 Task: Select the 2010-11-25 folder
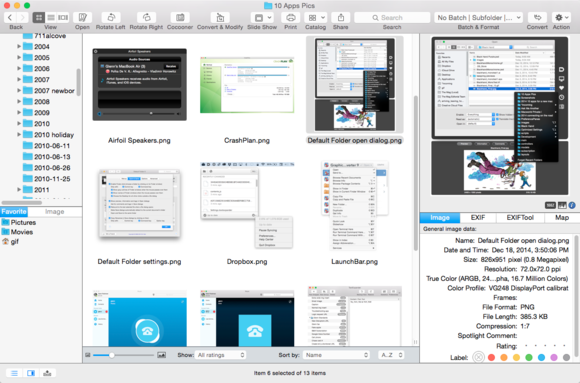pos(47,179)
